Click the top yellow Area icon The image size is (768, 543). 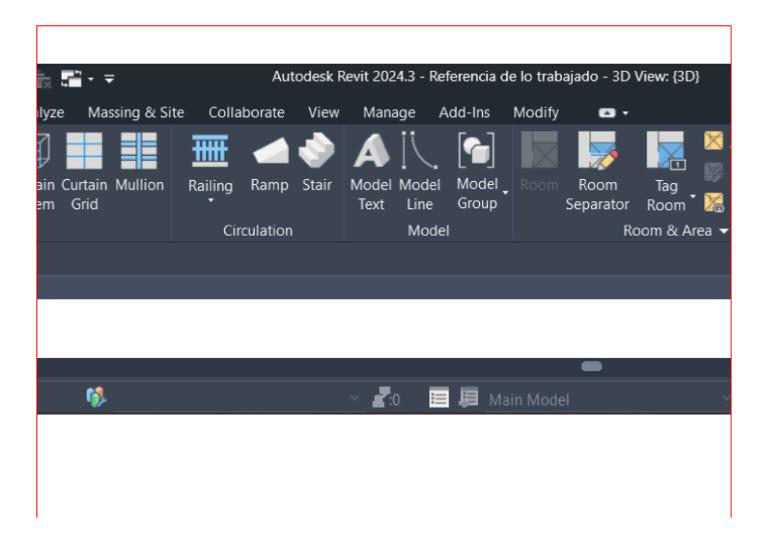tap(714, 141)
